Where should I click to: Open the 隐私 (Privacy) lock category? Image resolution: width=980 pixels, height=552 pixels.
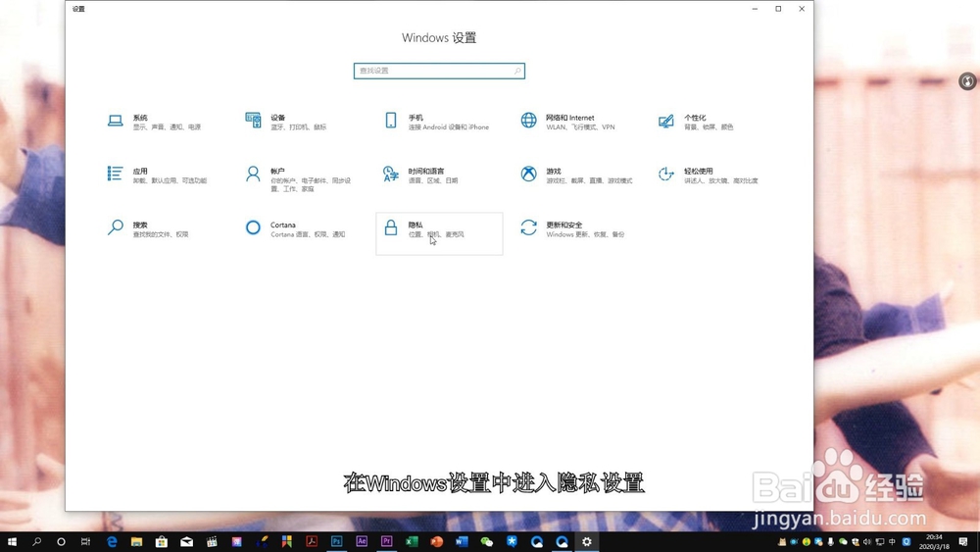coord(439,233)
